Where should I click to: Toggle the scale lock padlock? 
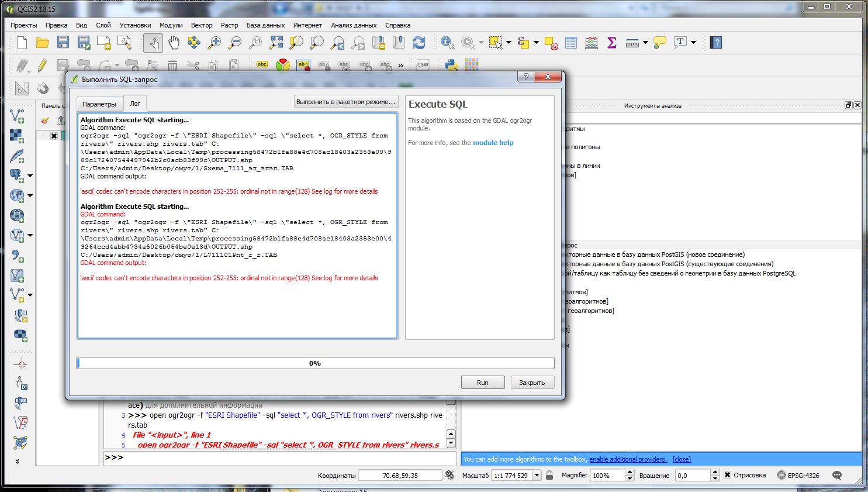pos(549,475)
